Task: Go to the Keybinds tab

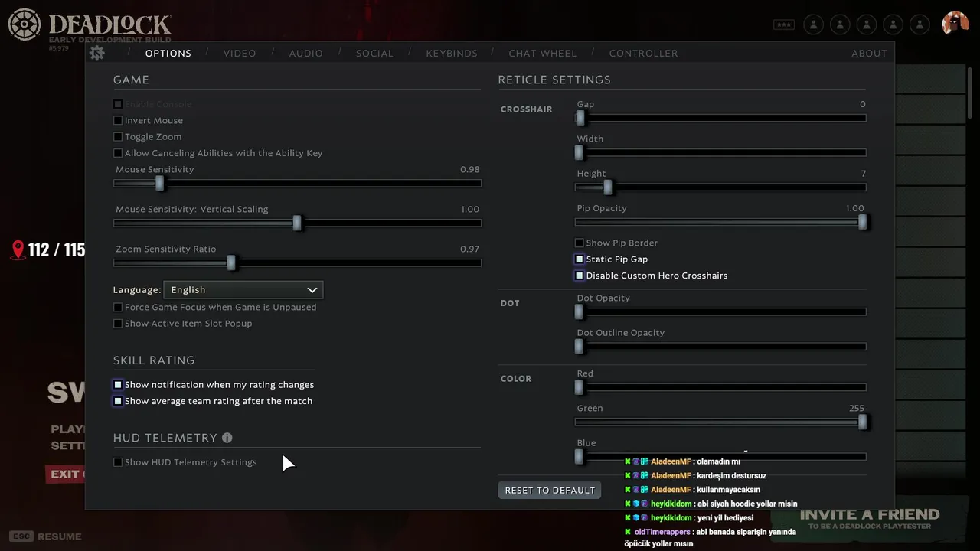Action: 452,54
